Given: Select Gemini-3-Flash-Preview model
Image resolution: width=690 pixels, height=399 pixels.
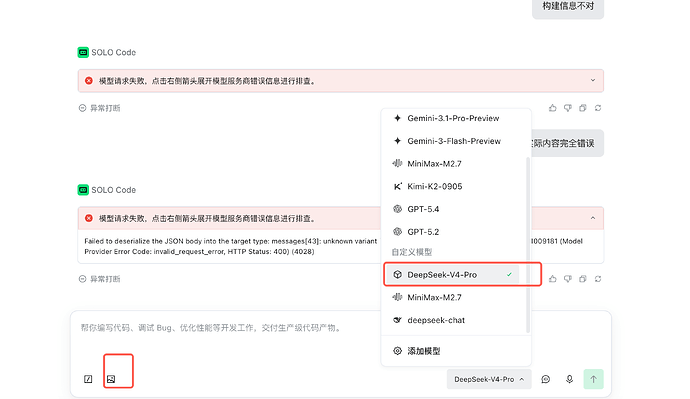Looking at the screenshot, I should pos(453,141).
